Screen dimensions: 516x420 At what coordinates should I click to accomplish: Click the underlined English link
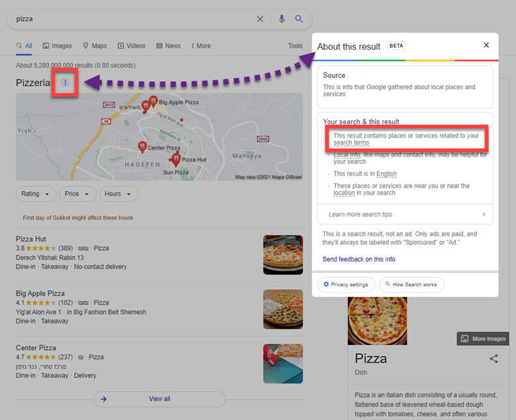(x=386, y=174)
